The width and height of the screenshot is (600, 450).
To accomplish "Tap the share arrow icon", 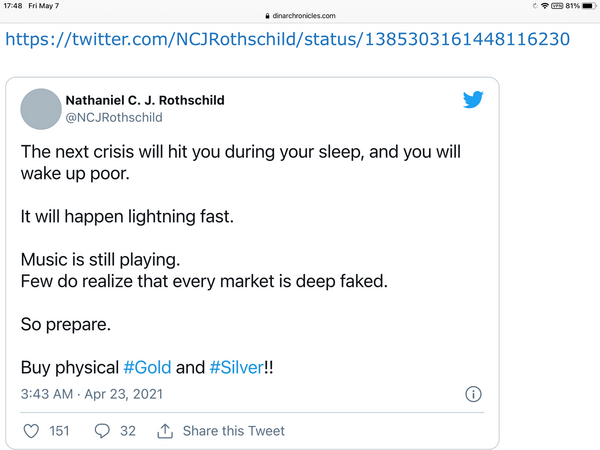I will coord(166,431).
